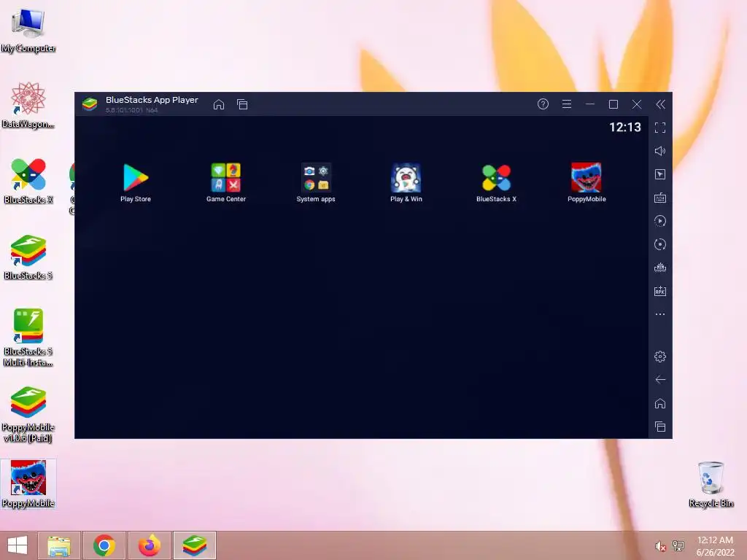This screenshot has width=747, height=560.
Task: Select BlueStacks 5 Multi-Instance shortcut
Action: point(28,338)
